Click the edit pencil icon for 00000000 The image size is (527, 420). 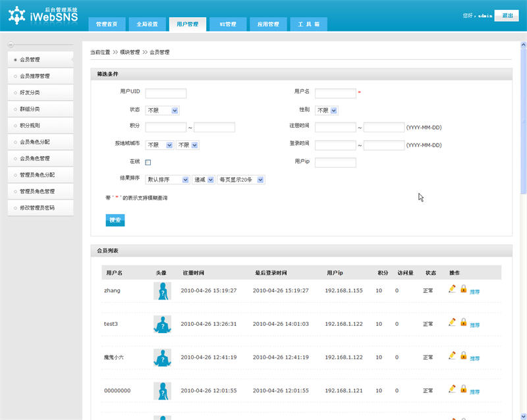tap(452, 388)
